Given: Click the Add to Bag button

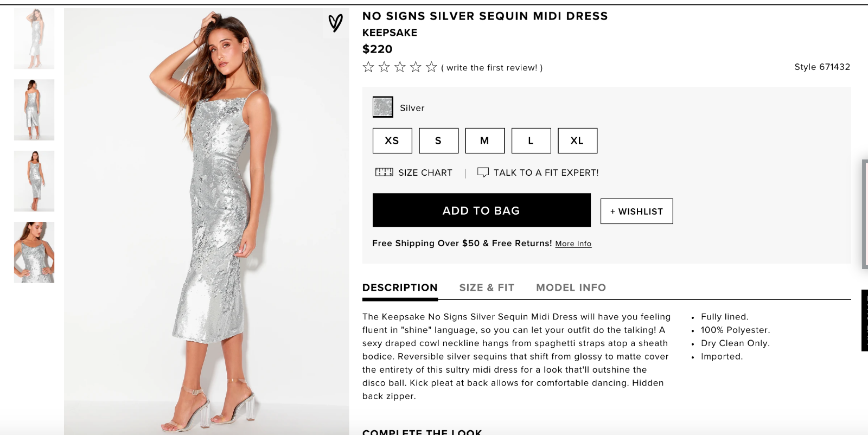Looking at the screenshot, I should [481, 210].
